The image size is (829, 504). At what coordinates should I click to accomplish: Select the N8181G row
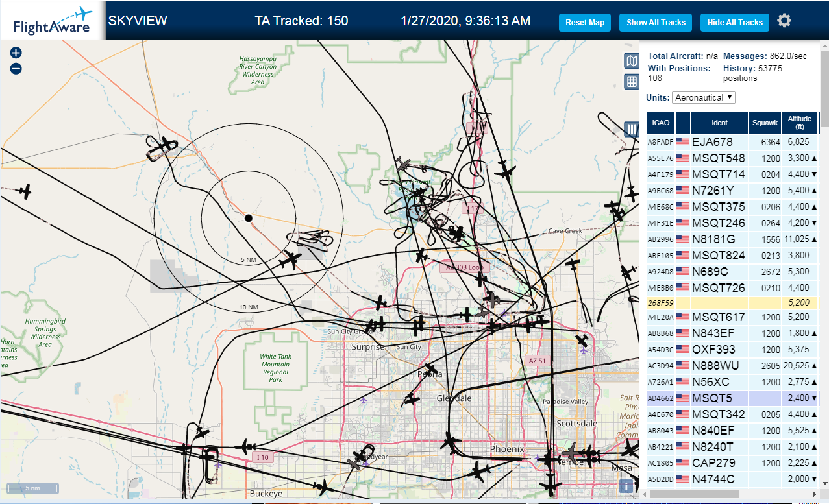[733, 239]
